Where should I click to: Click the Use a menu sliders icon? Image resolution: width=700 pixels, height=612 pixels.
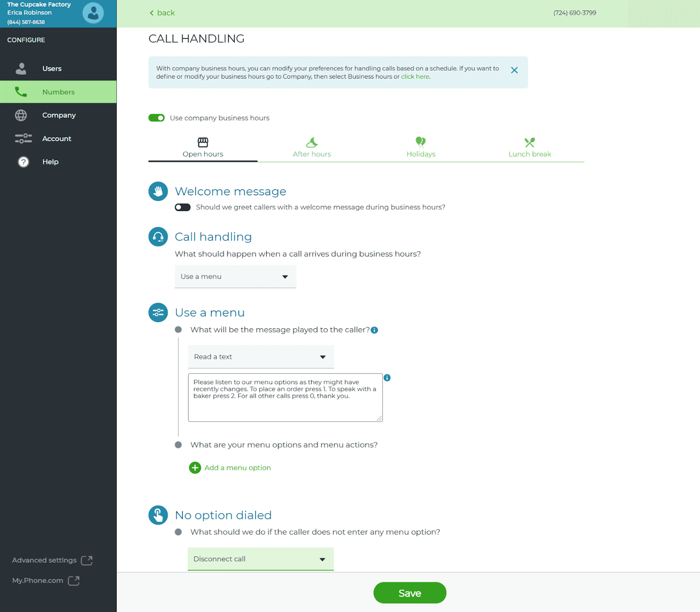coord(158,312)
